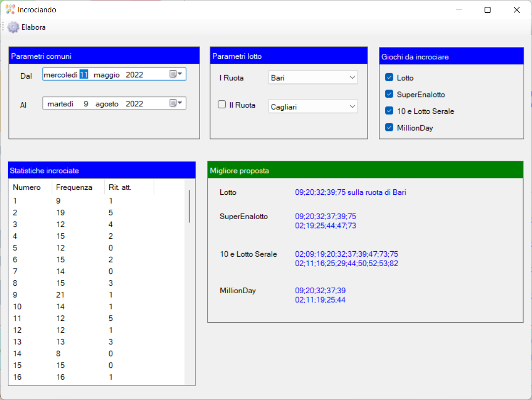Screen dimensions: 532x400
Task: Close the Incrociando window
Action: (516, 10)
